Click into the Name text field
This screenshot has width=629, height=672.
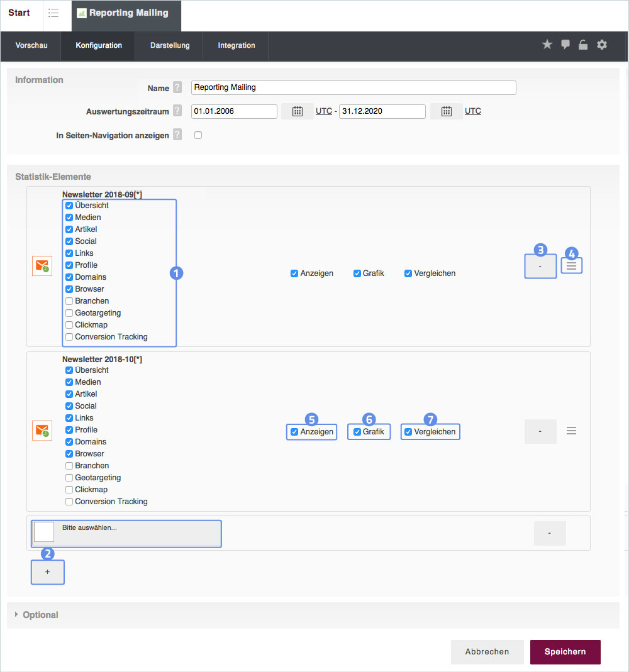tap(353, 88)
